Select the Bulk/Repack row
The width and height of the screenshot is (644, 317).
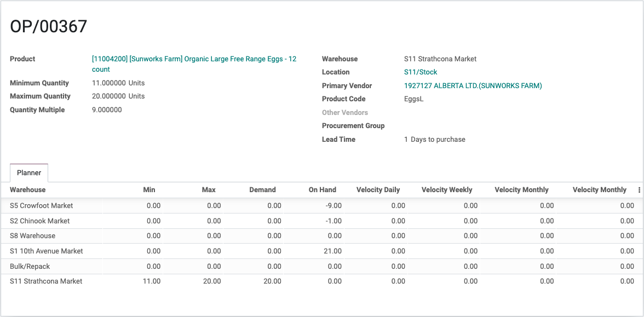click(322, 266)
